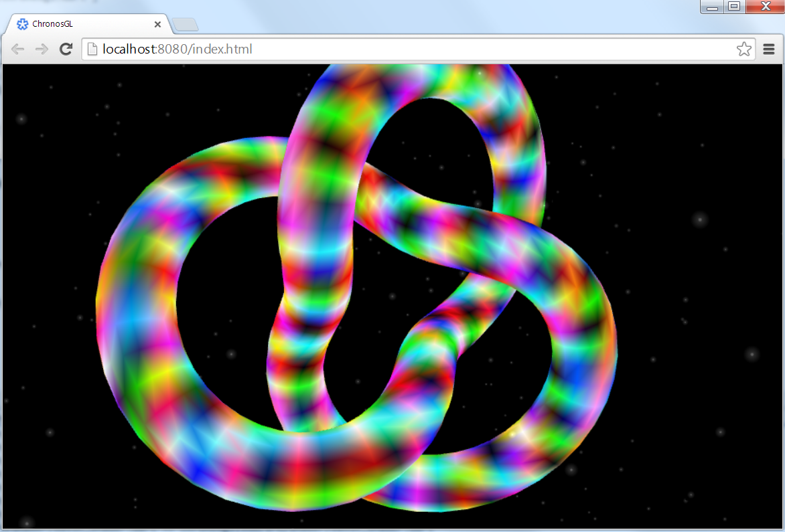Minimize the browser window
Image resolution: width=785 pixels, height=532 pixels.
tap(712, 7)
